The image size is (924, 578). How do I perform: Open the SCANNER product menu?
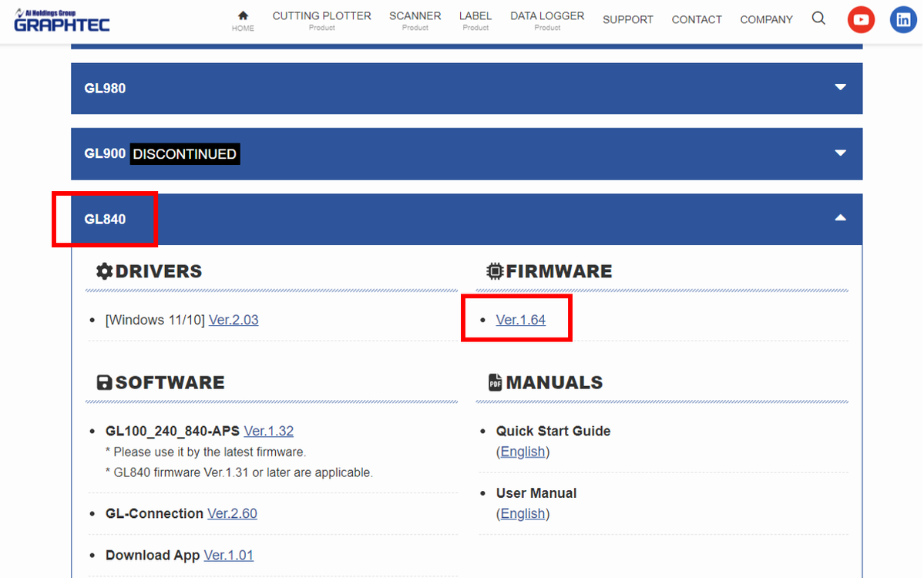[415, 20]
